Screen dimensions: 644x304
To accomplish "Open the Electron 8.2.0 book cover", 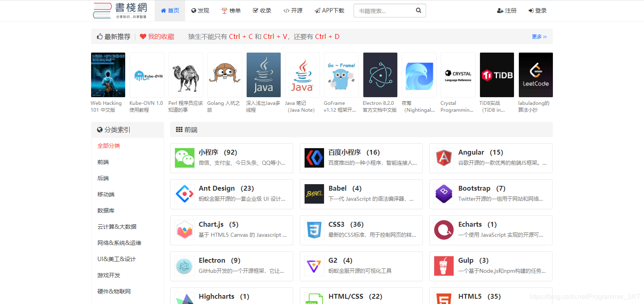I will pos(380,75).
